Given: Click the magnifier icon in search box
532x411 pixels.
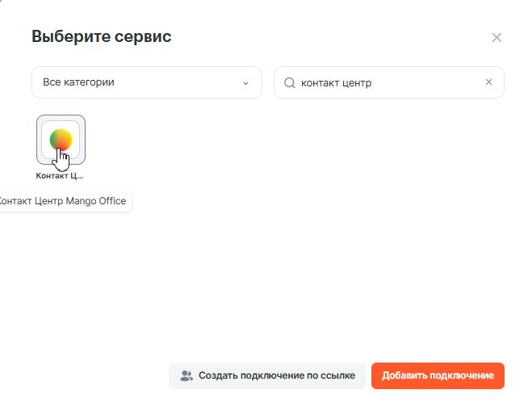Looking at the screenshot, I should 288,82.
